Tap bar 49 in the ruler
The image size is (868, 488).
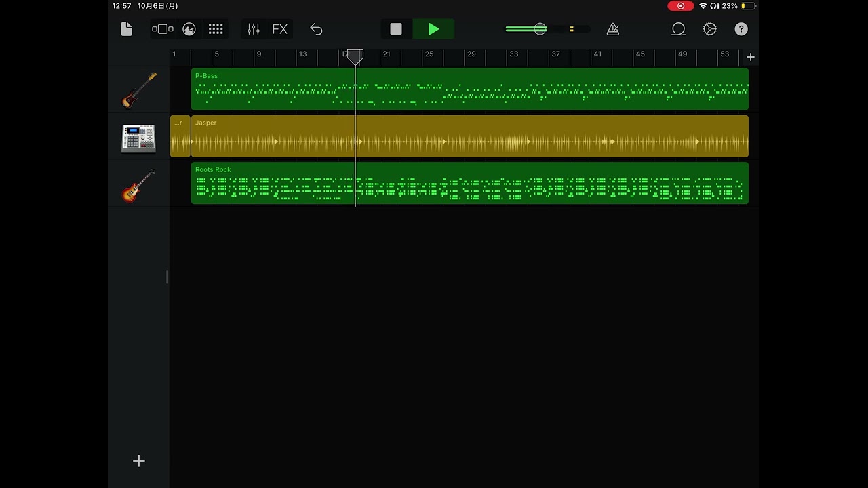click(x=683, y=54)
